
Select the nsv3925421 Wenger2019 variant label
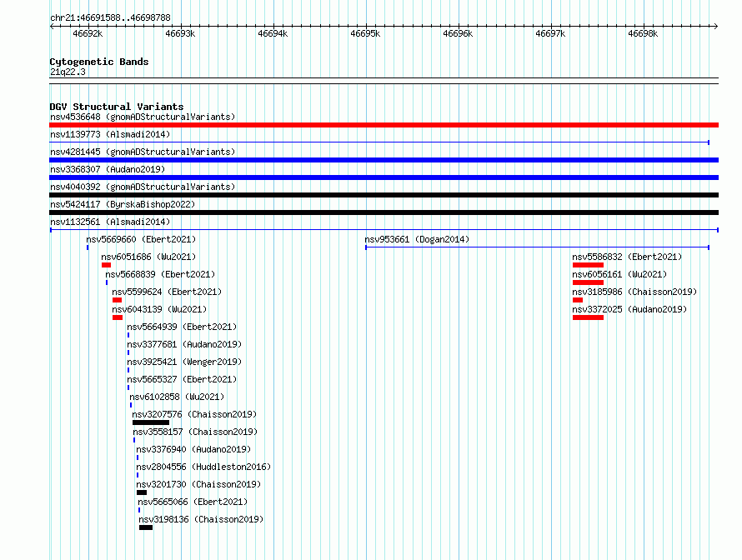(184, 362)
